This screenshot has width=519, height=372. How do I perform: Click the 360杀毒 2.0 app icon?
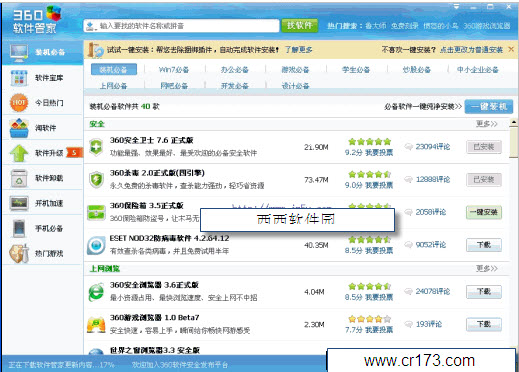[96, 179]
